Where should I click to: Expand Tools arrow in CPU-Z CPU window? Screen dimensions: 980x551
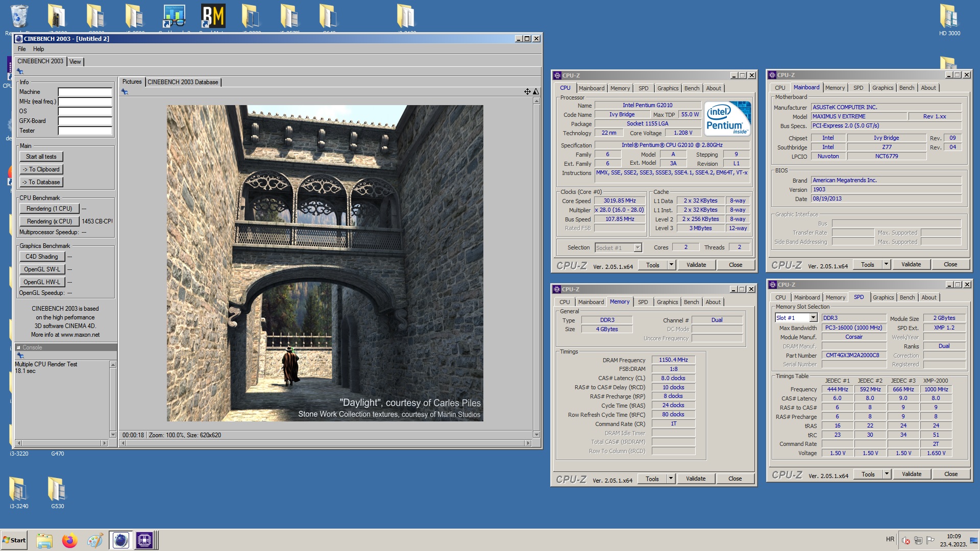coord(671,265)
